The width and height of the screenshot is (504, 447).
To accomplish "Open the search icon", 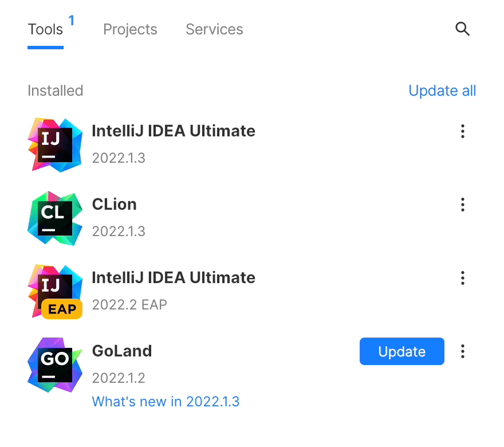I will click(462, 29).
